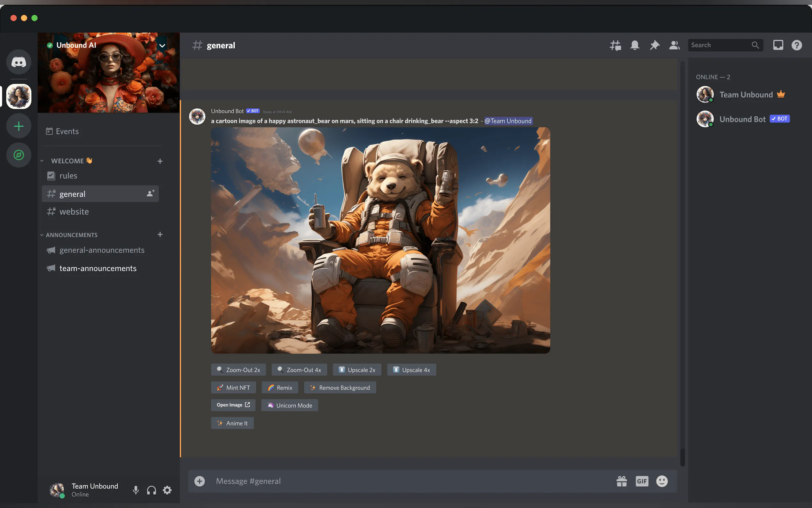Open pinned messages pin icon
This screenshot has height=508, width=812.
pos(654,45)
